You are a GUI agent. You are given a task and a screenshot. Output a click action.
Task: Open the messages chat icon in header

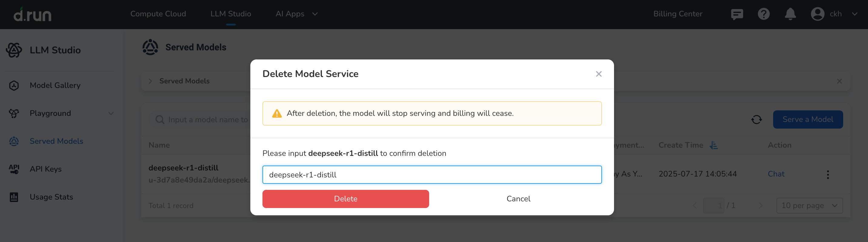737,14
